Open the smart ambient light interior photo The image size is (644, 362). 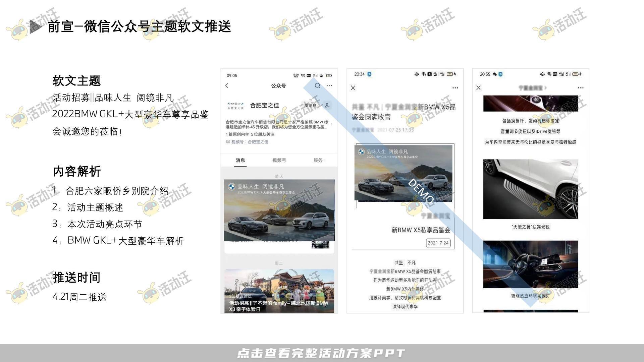(531, 264)
